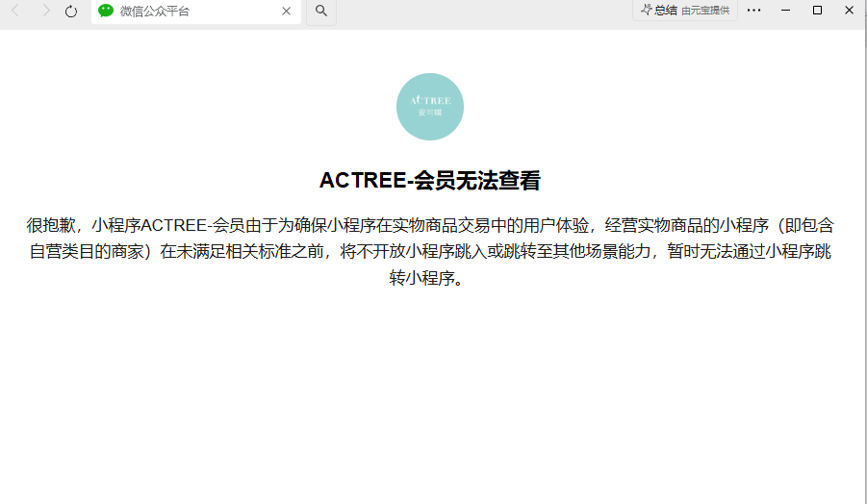867x504 pixels.
Task: Close the browser window
Action: click(x=850, y=10)
